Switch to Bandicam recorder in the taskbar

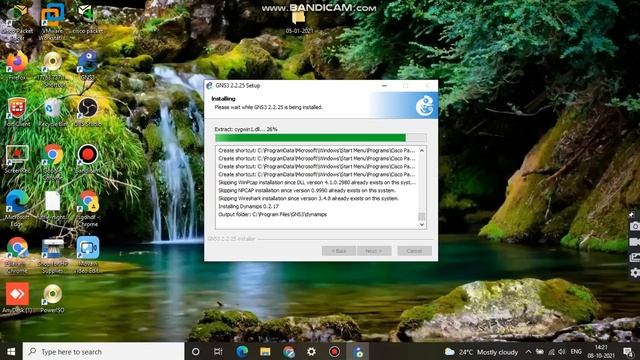coord(334,351)
